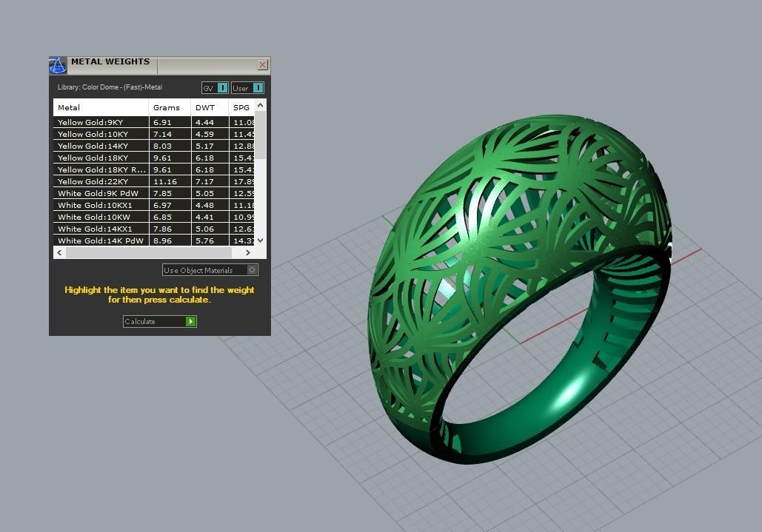Select the Yellow Gold:9KY row
Screen dimensions: 762x532
153,122
